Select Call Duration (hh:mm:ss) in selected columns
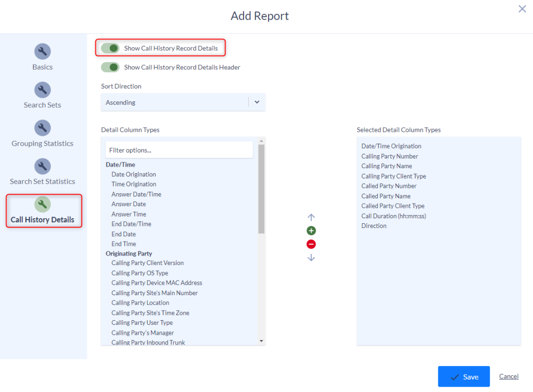 coord(394,216)
